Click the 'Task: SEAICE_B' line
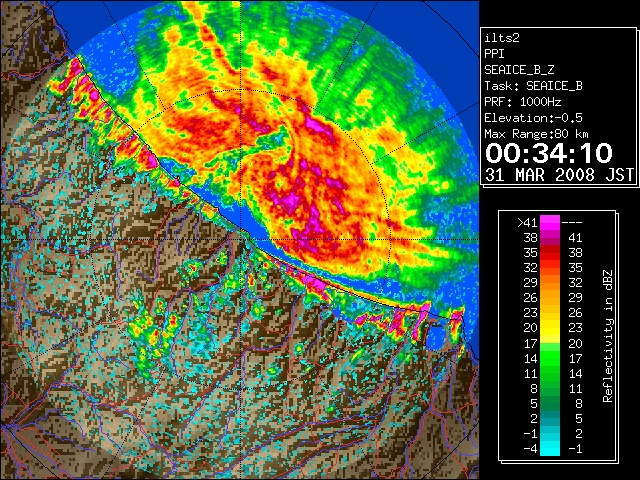Viewport: 640px width, 480px height. click(533, 86)
